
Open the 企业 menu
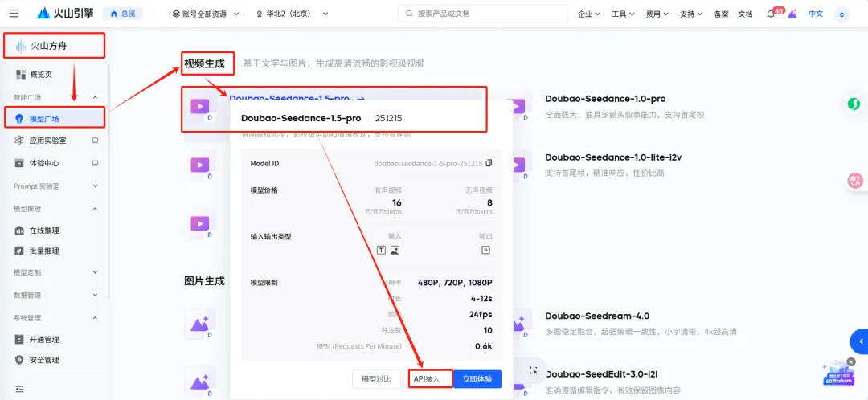coord(589,14)
